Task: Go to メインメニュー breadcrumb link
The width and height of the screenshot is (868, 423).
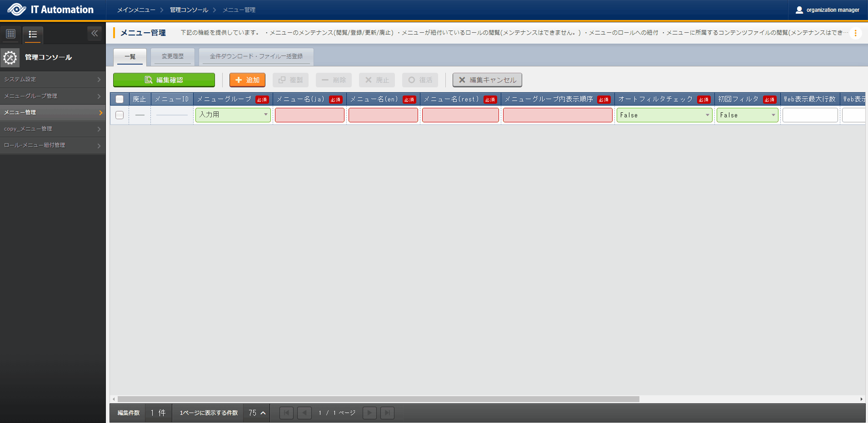Action: [136, 10]
